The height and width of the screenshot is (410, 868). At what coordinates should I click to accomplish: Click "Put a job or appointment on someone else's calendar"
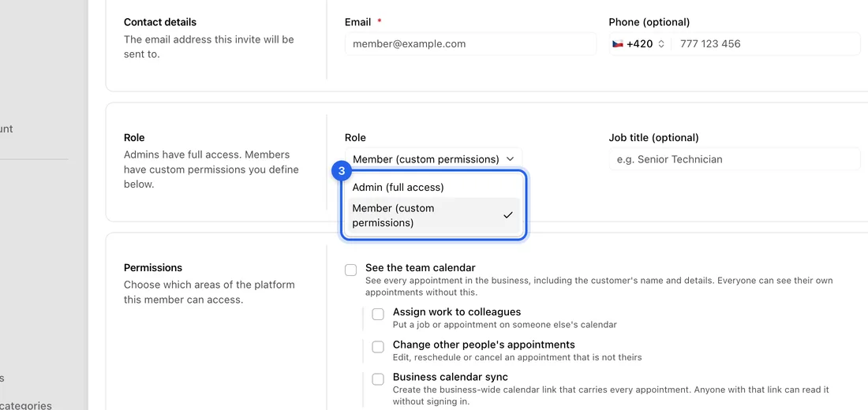click(x=505, y=325)
